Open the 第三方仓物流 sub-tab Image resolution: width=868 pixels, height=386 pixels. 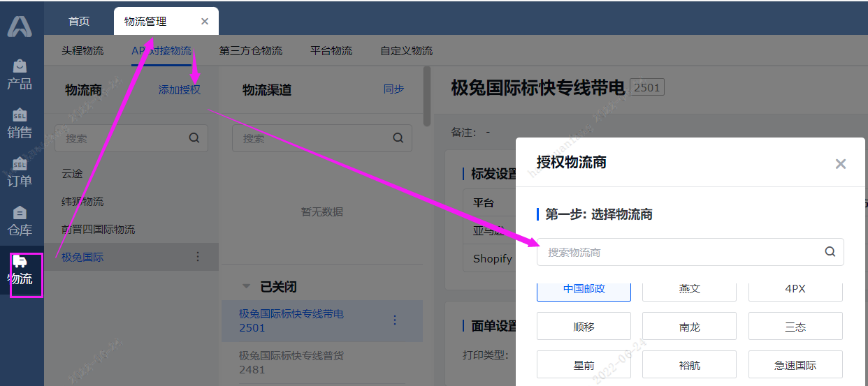tap(251, 51)
